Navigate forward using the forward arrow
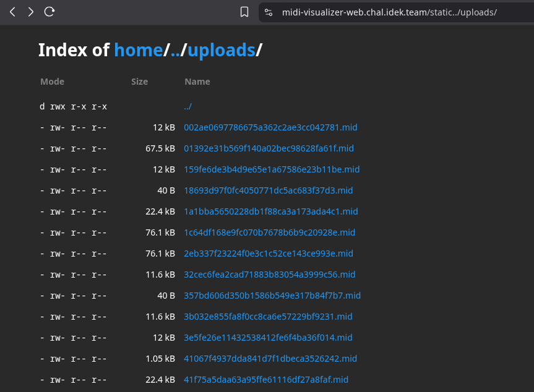This screenshot has width=534, height=392. click(31, 11)
